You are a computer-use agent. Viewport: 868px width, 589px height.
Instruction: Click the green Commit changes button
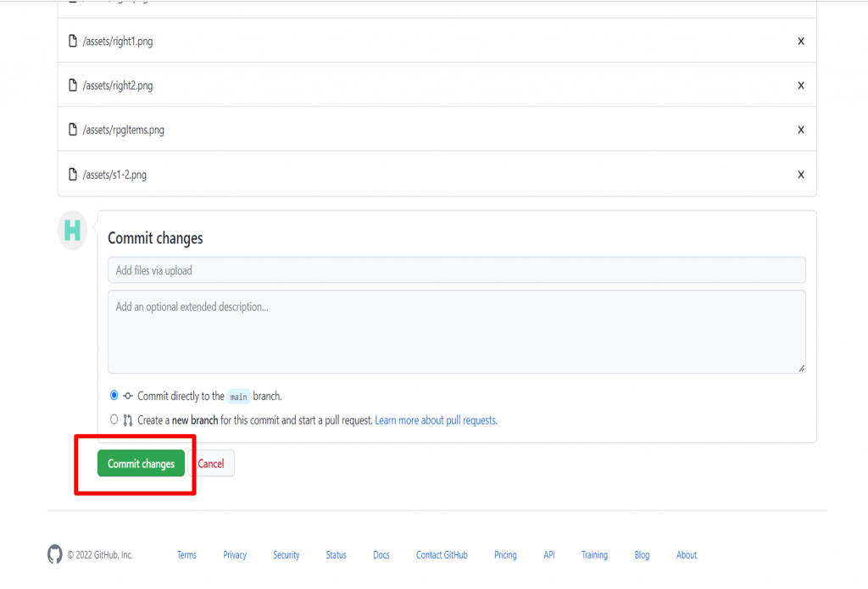click(x=142, y=464)
